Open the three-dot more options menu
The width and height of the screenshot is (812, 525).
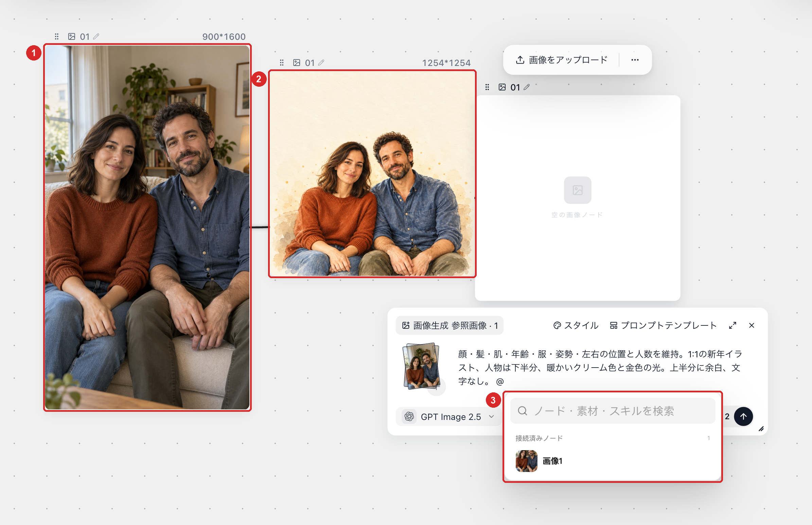[635, 60]
